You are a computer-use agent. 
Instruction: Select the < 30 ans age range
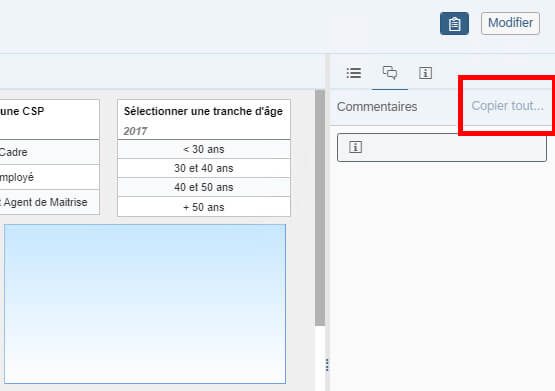point(204,149)
